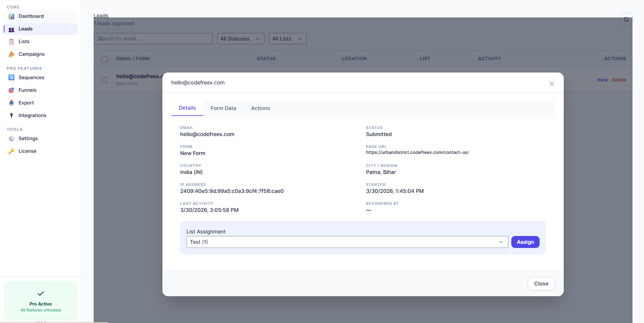
Task: Go to Funnels page
Action: point(41,90)
